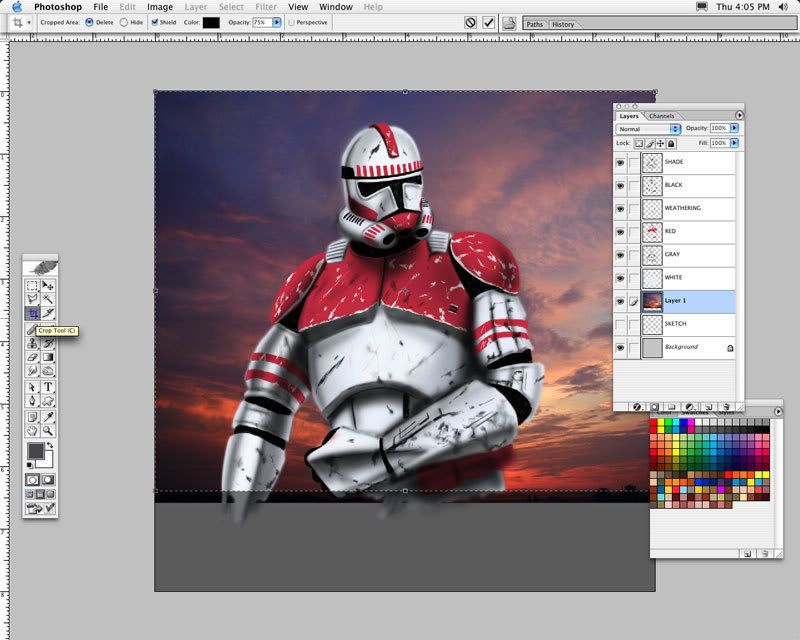Open the layer Fill slider arrow
The height and width of the screenshot is (640, 800).
[x=734, y=143]
